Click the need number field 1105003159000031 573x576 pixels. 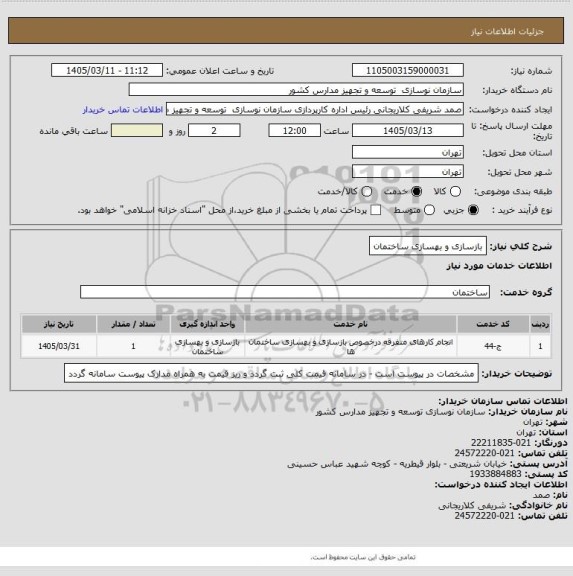click(x=407, y=70)
